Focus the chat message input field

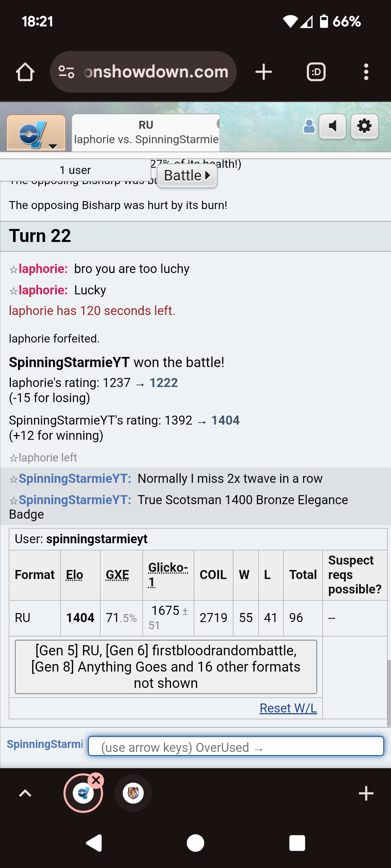236,746
